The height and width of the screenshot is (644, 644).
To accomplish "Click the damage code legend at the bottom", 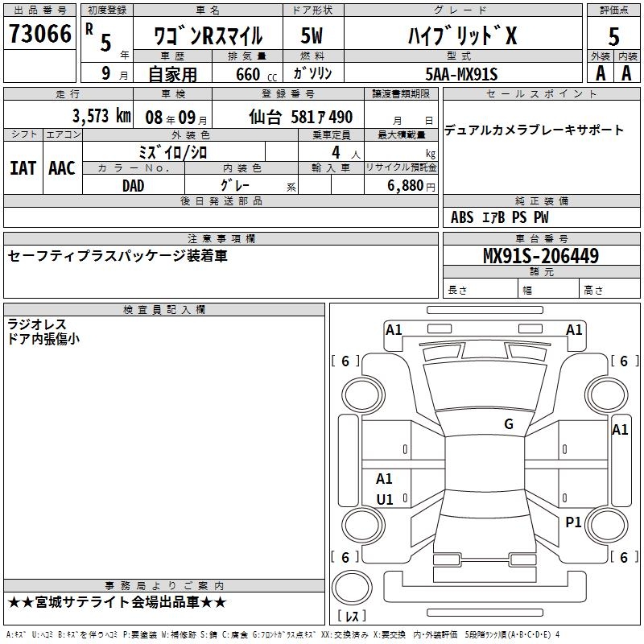I will point(283,634).
